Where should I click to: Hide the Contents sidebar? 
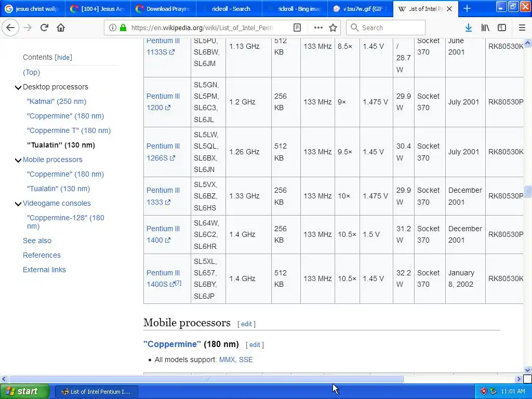pyautogui.click(x=63, y=57)
